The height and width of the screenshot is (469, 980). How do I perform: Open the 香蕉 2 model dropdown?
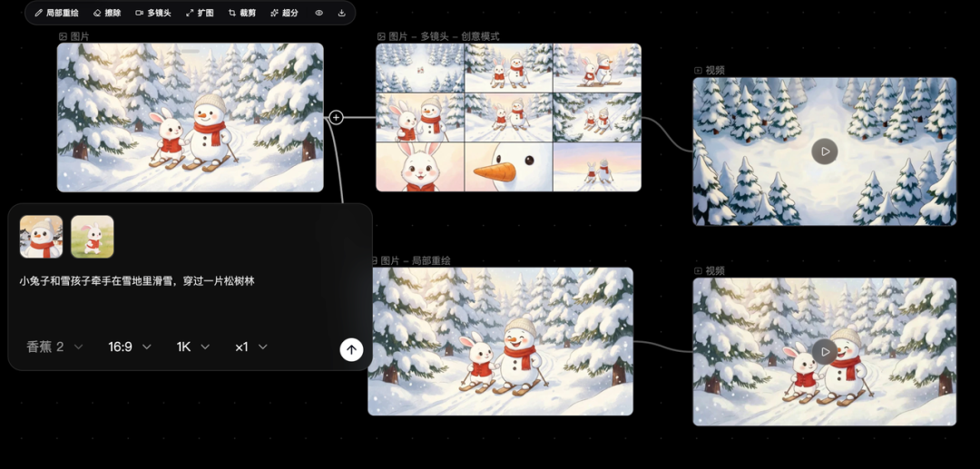(54, 347)
